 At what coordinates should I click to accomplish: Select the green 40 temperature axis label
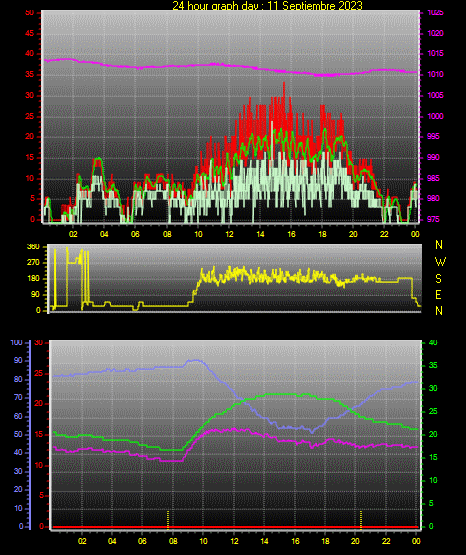[x=433, y=342]
